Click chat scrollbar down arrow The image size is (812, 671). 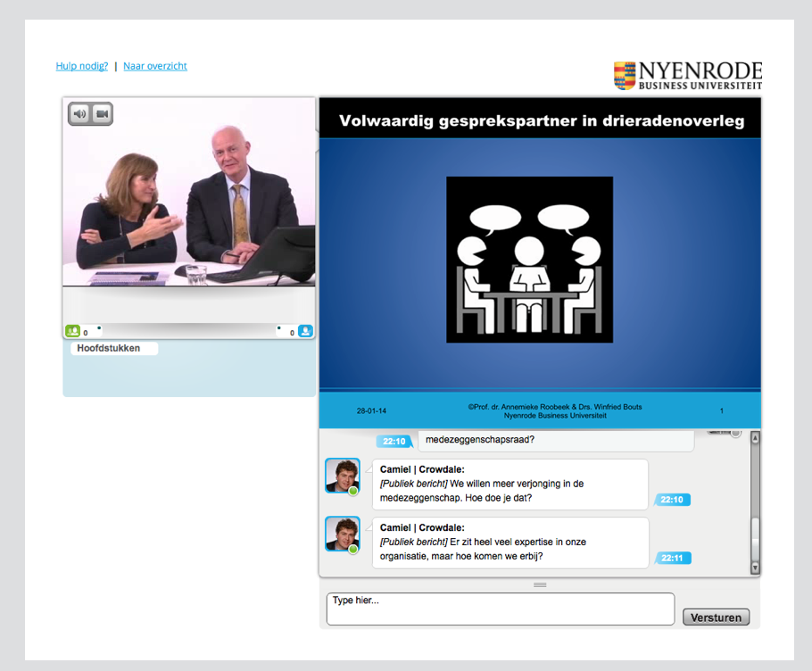[x=755, y=567]
